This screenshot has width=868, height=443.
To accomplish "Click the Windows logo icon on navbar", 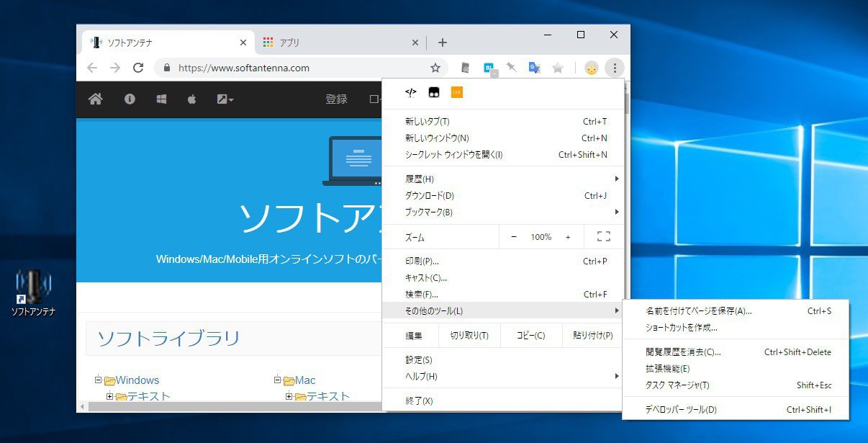I will click(161, 99).
